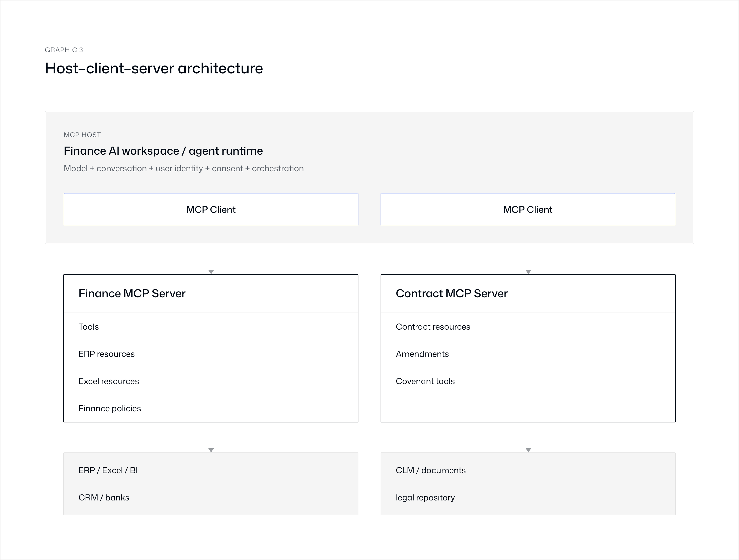Image resolution: width=739 pixels, height=560 pixels.
Task: Select the 'Contract MCP Server' heading
Action: click(452, 294)
